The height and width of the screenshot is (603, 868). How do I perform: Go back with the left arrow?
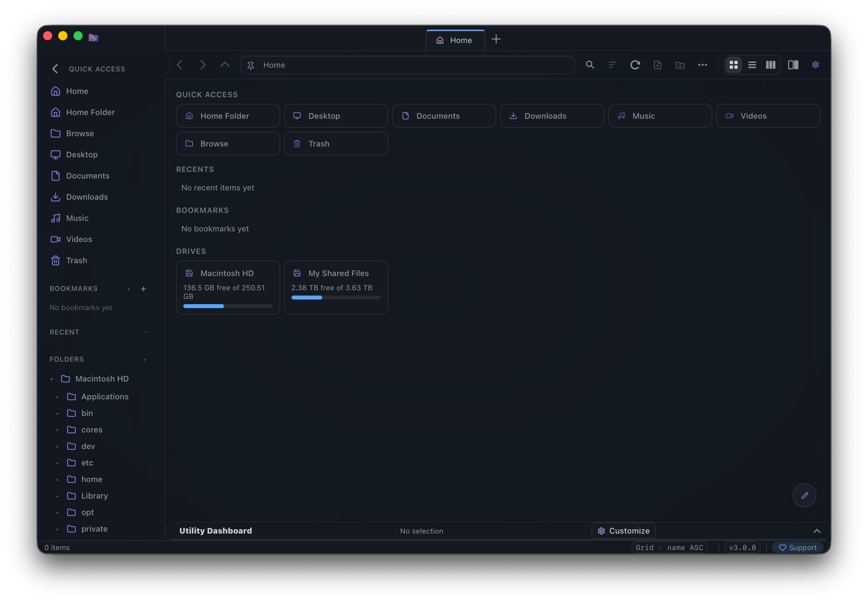(x=180, y=65)
